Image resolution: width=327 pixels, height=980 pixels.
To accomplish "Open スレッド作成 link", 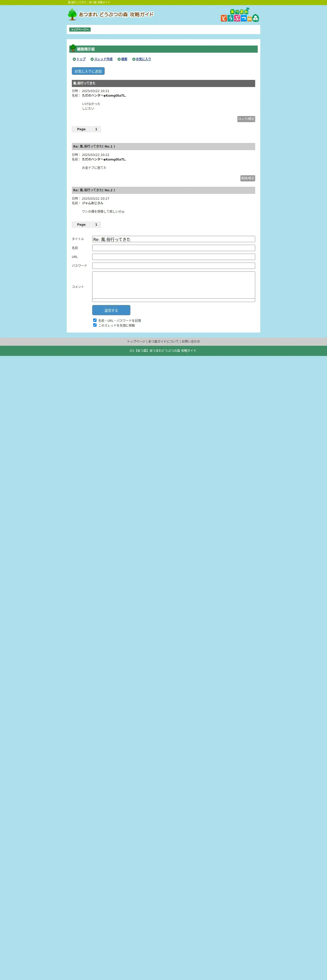I will pyautogui.click(x=104, y=59).
